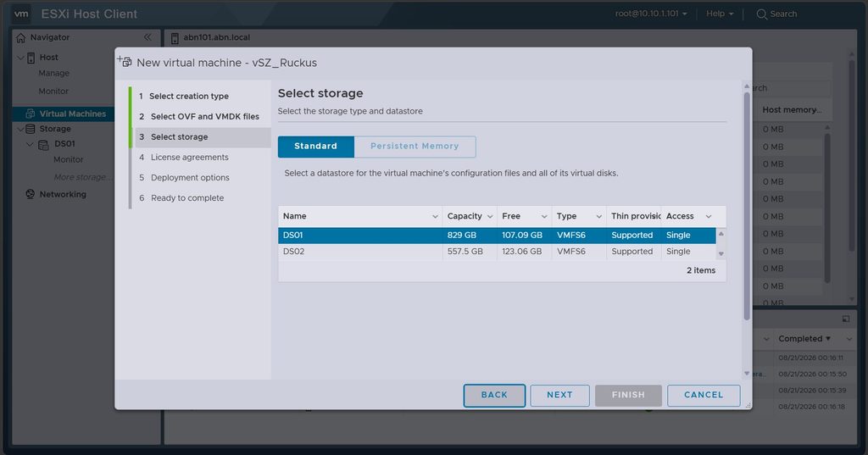The image size is (868, 455).
Task: Click the 123.06 GB free cell
Action: pos(522,252)
